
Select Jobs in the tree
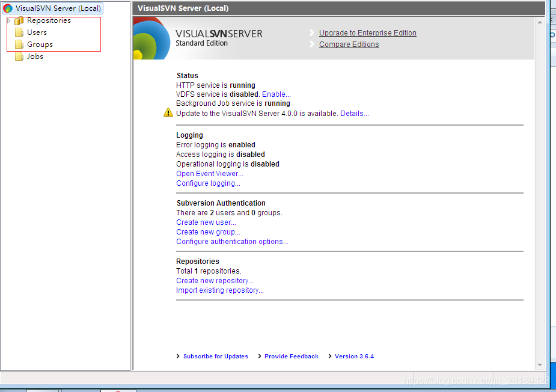(35, 57)
